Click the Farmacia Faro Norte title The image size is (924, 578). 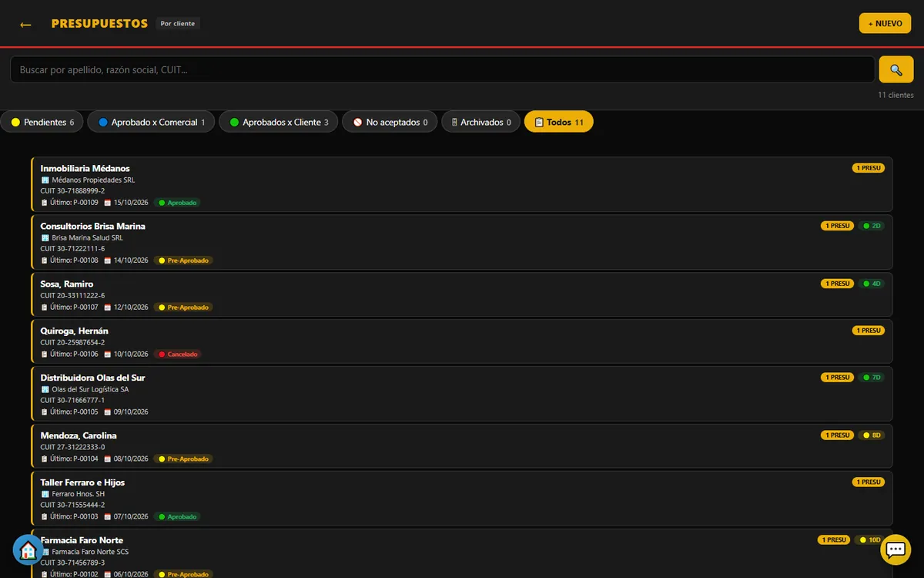click(82, 540)
